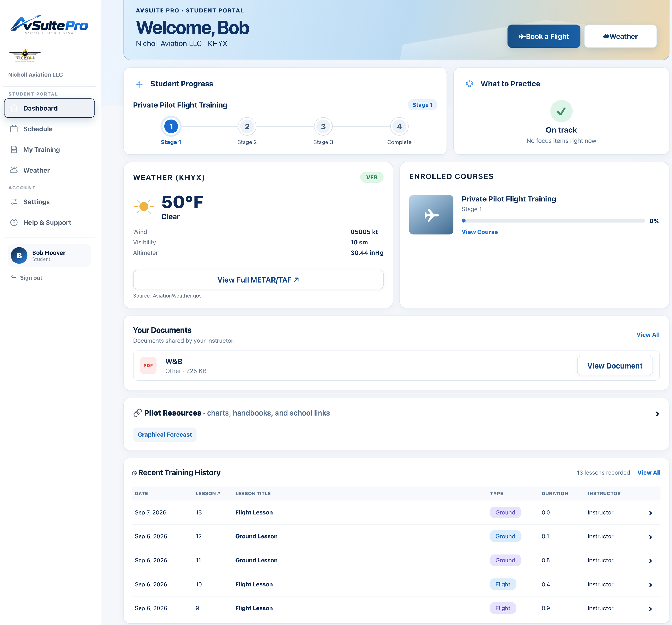
Task: Open the Graphical Forecast resource chip
Action: click(165, 435)
